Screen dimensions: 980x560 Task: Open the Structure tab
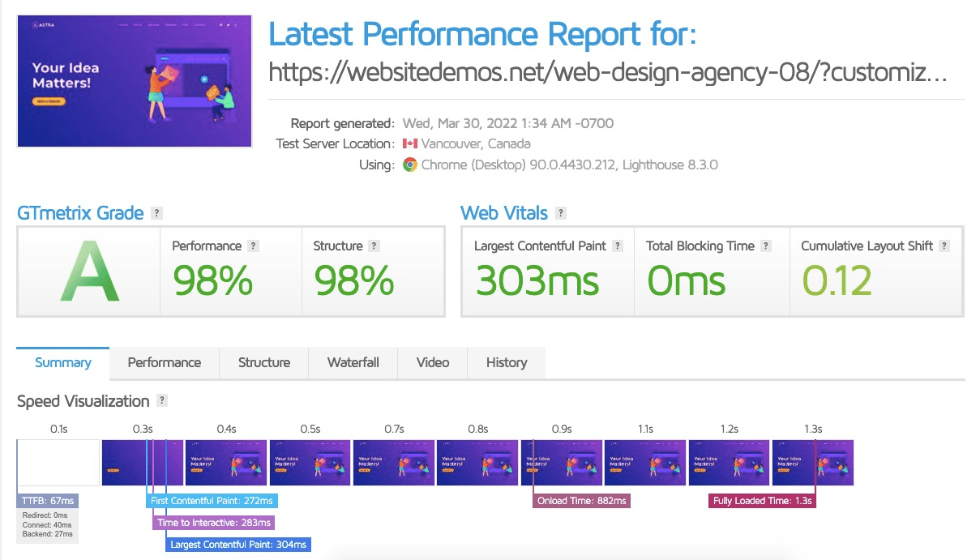263,363
